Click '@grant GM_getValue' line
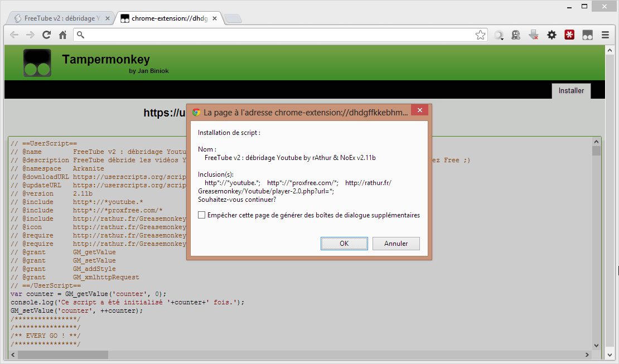619x364 pixels. point(63,253)
